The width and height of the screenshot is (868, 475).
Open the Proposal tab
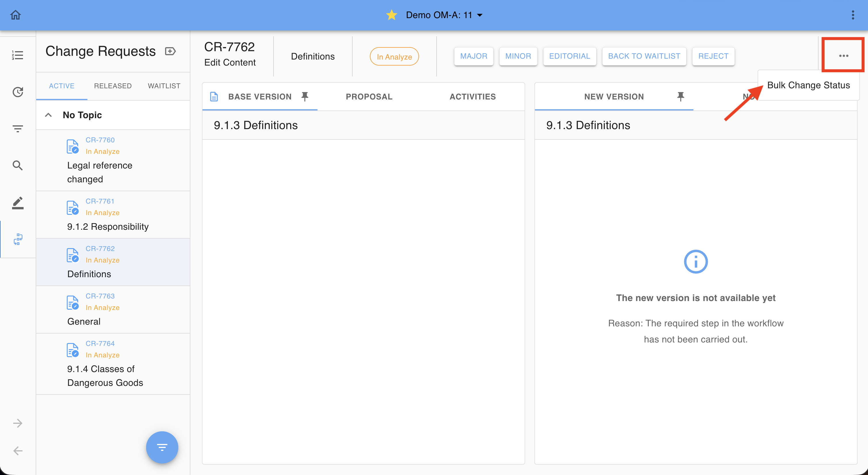369,97
